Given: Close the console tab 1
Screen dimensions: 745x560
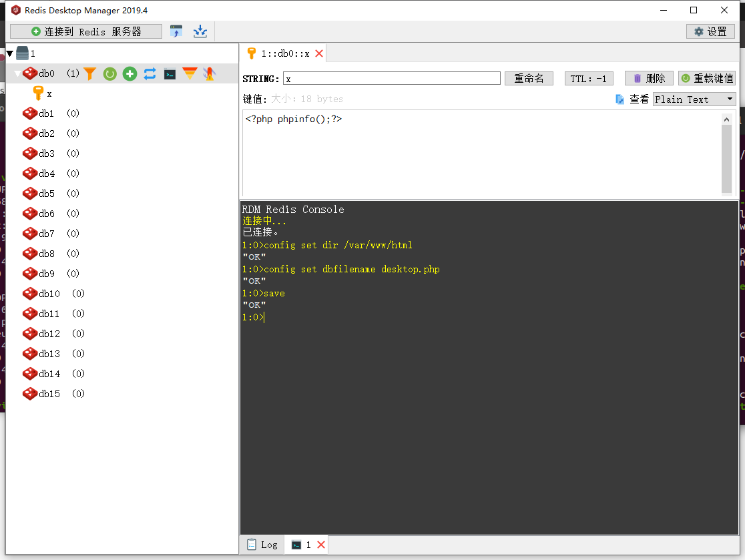Looking at the screenshot, I should [321, 545].
